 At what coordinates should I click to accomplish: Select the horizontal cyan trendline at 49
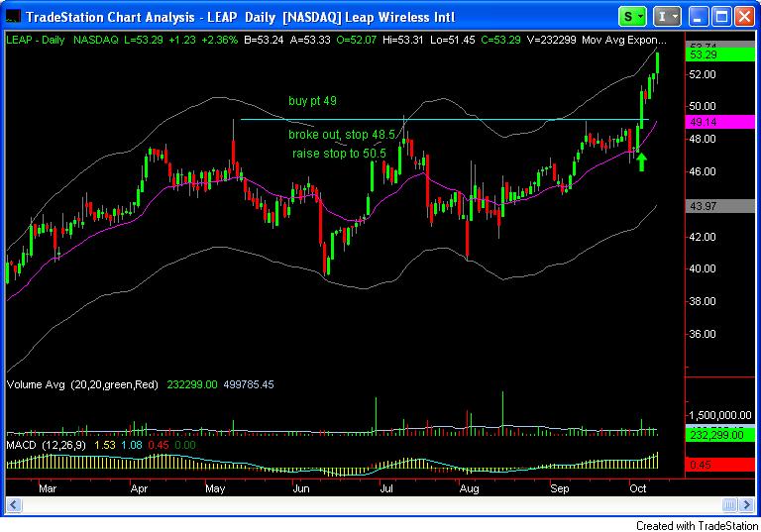[444, 120]
